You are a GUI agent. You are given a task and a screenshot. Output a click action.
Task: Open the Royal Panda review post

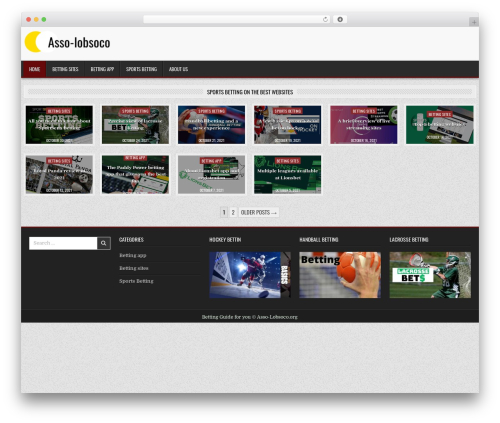click(x=59, y=174)
